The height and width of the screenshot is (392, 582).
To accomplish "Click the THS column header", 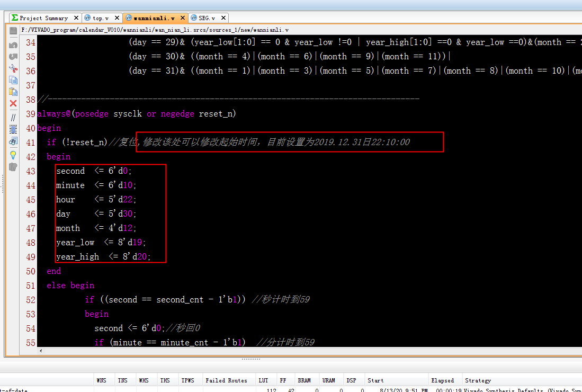I will (165, 380).
